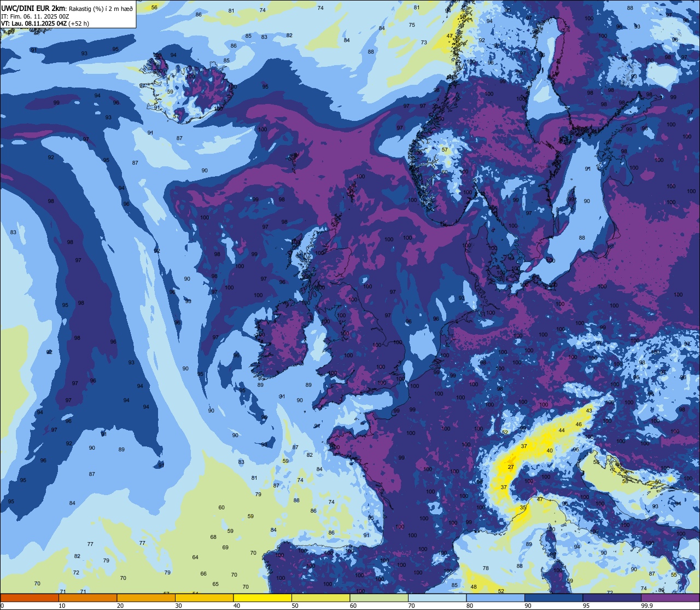Click the 'VT: Lau. 08.11.2025 04Z (+52 h)' line

45,24
